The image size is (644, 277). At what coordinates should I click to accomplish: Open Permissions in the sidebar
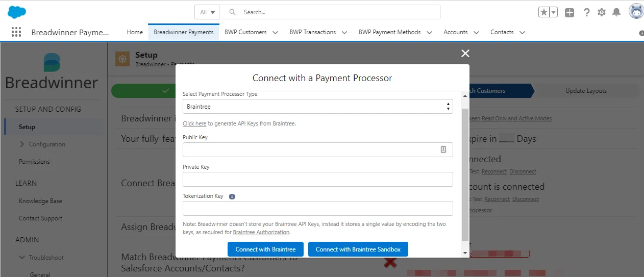pyautogui.click(x=34, y=162)
